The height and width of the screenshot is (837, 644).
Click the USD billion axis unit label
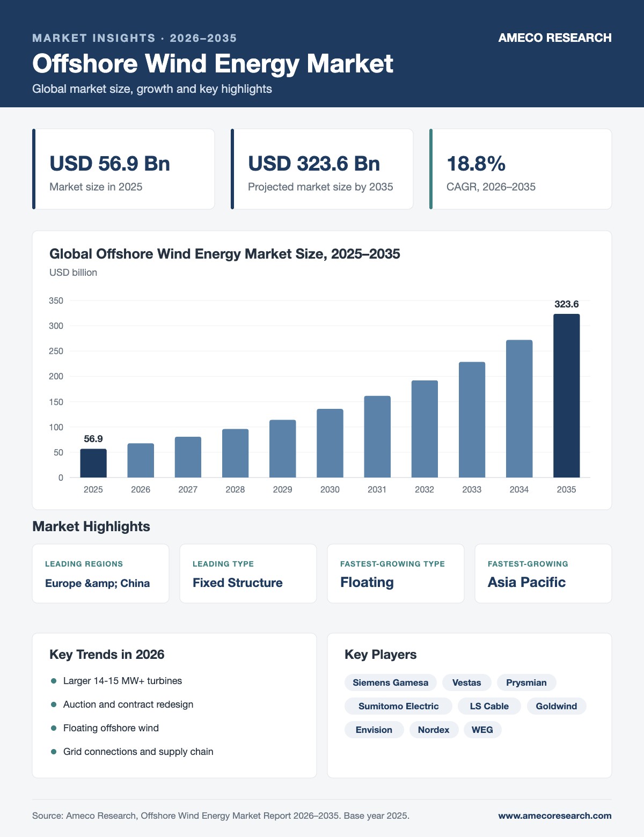pos(73,273)
